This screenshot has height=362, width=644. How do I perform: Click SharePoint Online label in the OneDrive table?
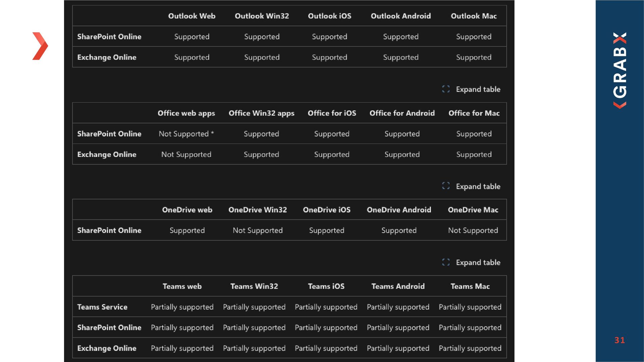pyautogui.click(x=109, y=230)
